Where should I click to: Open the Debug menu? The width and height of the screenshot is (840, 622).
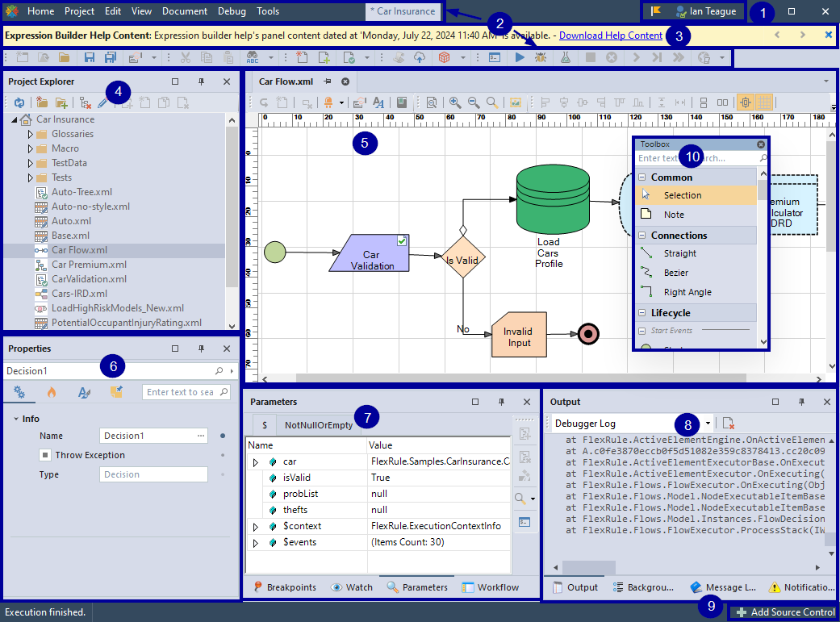tap(232, 11)
